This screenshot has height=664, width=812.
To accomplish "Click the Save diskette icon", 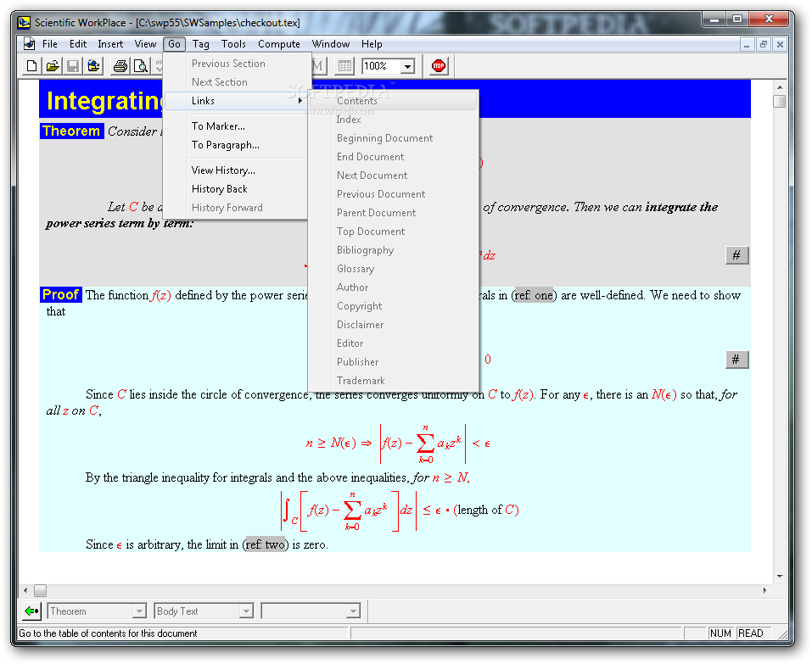I will [x=73, y=66].
